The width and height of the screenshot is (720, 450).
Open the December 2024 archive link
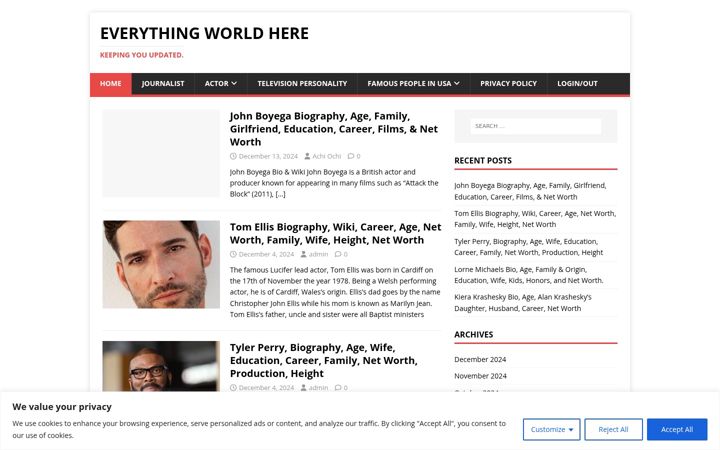point(480,360)
